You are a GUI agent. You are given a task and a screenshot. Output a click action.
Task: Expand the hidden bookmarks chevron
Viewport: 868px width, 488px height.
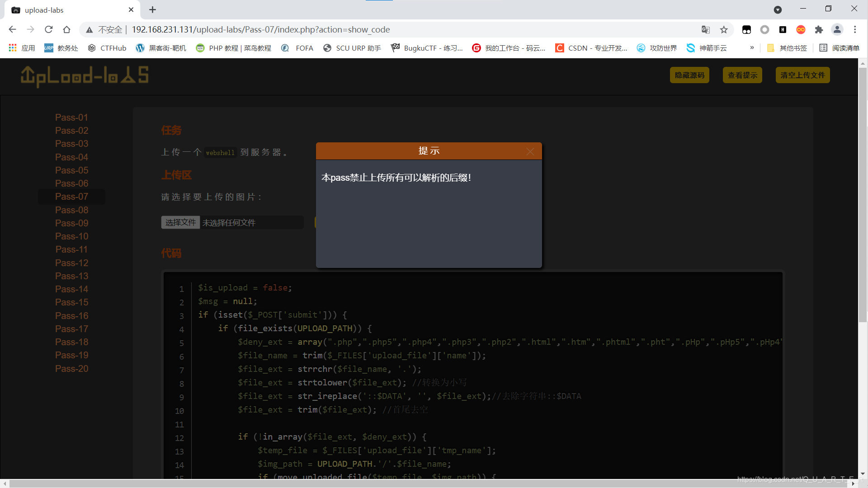click(752, 48)
